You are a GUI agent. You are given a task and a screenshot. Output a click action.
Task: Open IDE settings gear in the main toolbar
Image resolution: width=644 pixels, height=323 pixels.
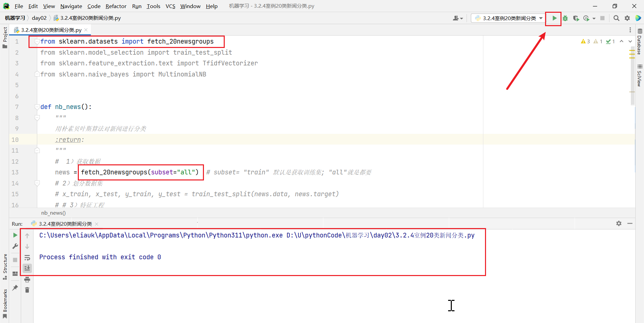627,18
